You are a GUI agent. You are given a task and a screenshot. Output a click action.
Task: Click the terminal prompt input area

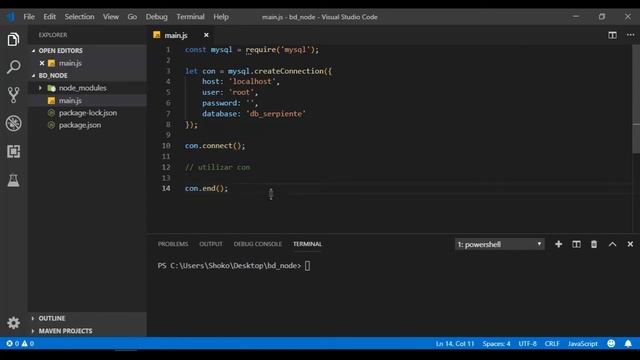click(x=307, y=266)
